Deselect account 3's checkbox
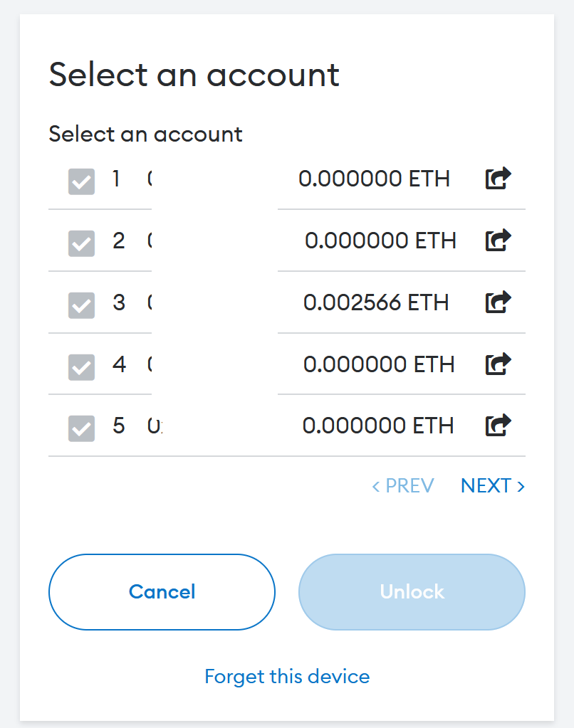Image resolution: width=574 pixels, height=728 pixels. [x=81, y=305]
